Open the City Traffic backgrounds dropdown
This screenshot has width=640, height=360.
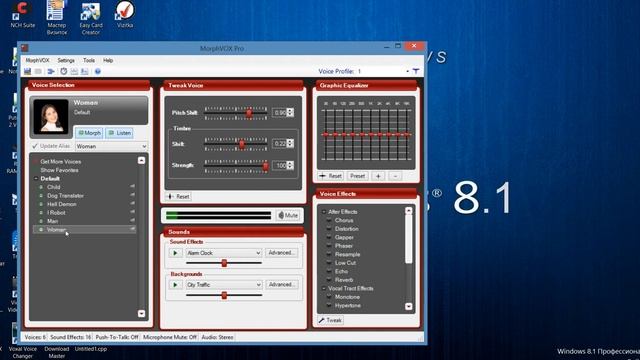coord(223,285)
